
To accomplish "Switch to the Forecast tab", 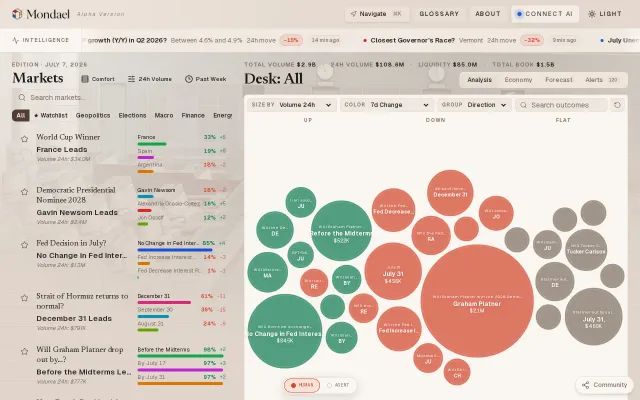I will [559, 80].
